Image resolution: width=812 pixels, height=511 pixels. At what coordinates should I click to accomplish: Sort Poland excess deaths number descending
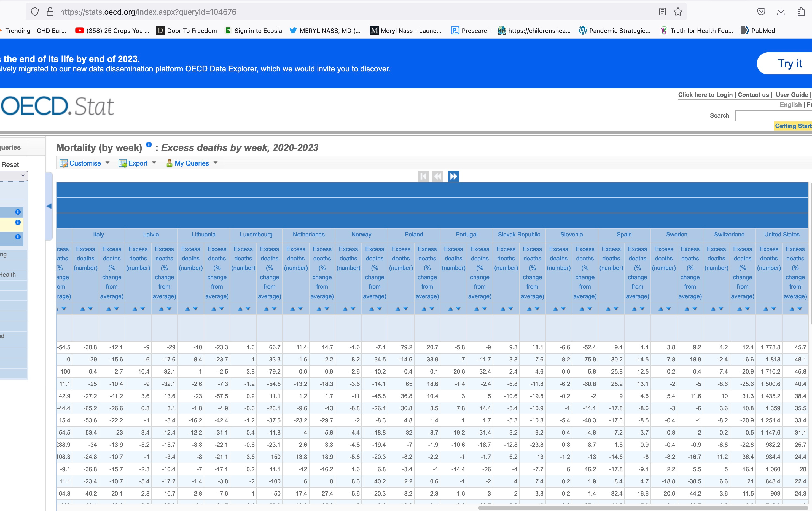tap(406, 309)
